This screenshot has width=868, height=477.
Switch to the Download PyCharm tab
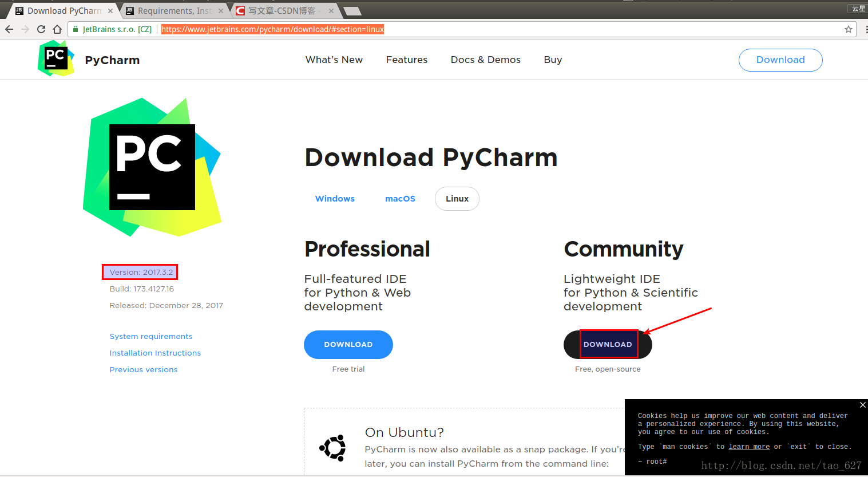[x=64, y=11]
